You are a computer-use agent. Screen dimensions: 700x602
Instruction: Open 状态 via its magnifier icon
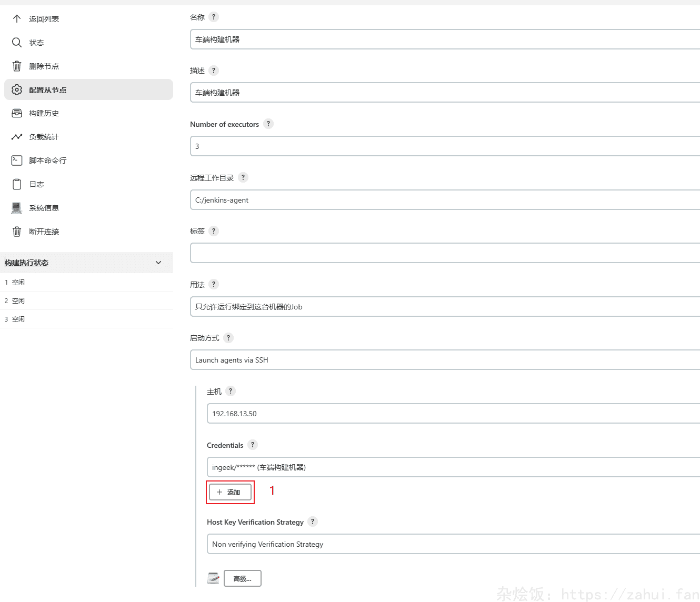17,43
